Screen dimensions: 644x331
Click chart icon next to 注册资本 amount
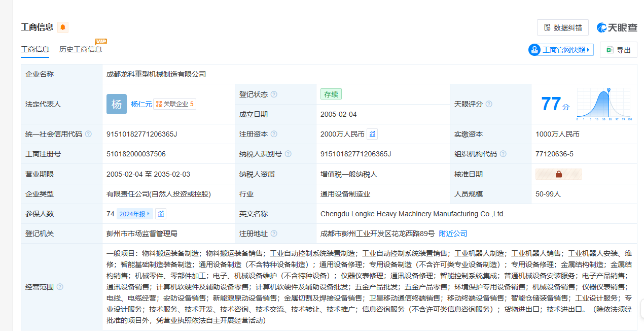point(372,134)
